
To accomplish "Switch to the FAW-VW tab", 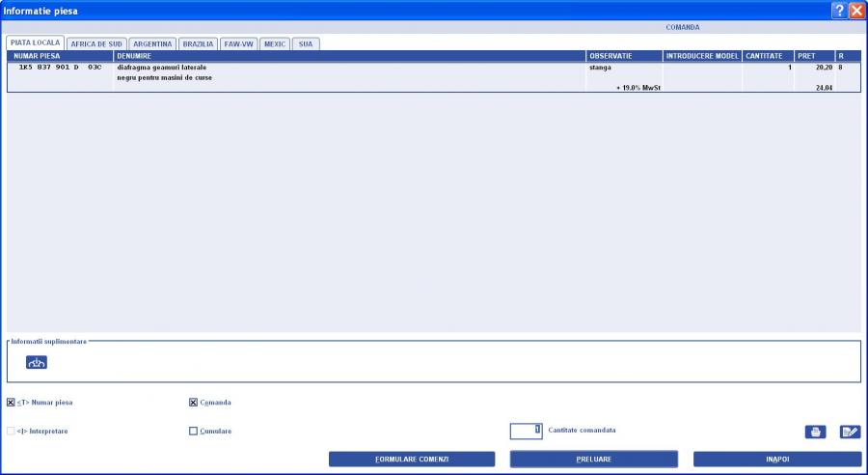I will pos(238,43).
